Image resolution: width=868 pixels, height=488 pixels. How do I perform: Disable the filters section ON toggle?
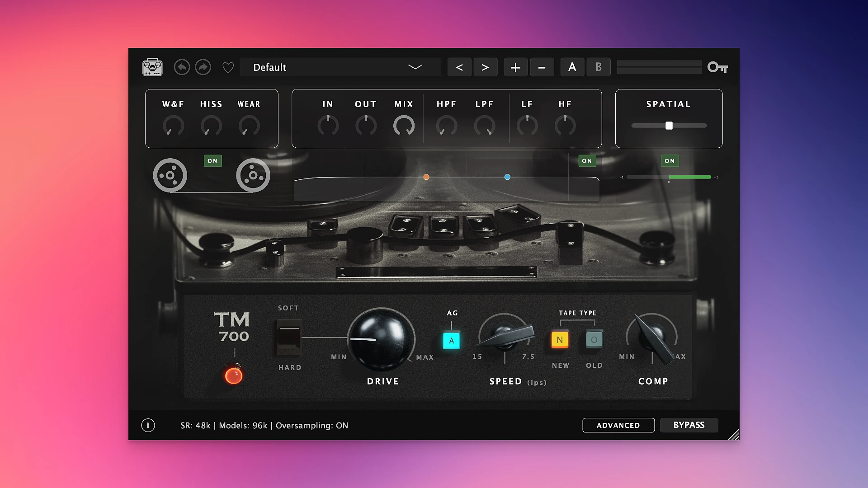pyautogui.click(x=587, y=161)
